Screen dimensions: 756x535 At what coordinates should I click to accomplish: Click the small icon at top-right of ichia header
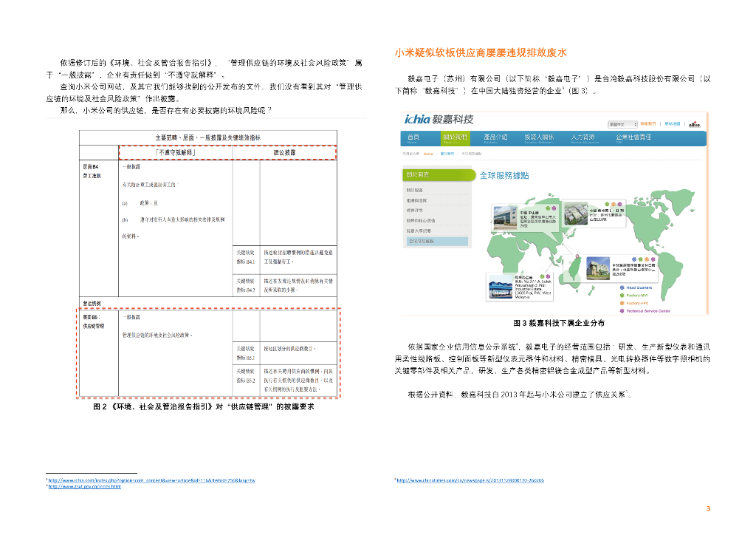click(694, 124)
